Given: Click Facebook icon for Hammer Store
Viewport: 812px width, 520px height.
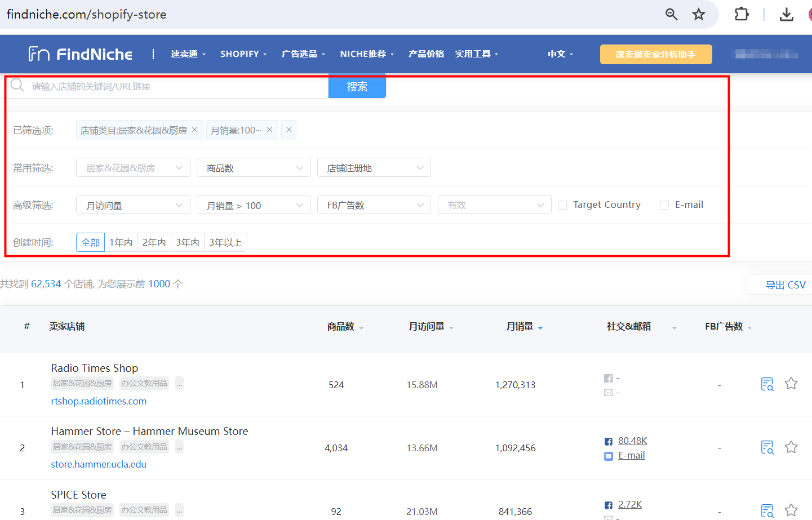Looking at the screenshot, I should [609, 442].
